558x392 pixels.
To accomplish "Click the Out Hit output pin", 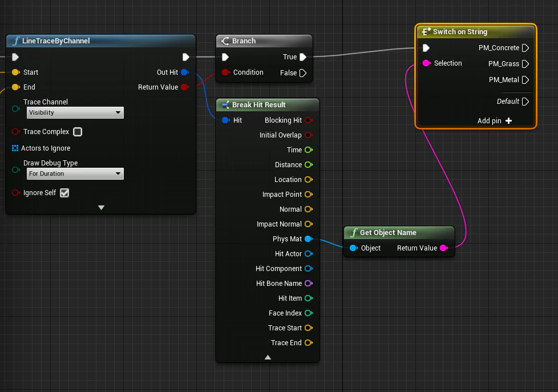I will 185,72.
